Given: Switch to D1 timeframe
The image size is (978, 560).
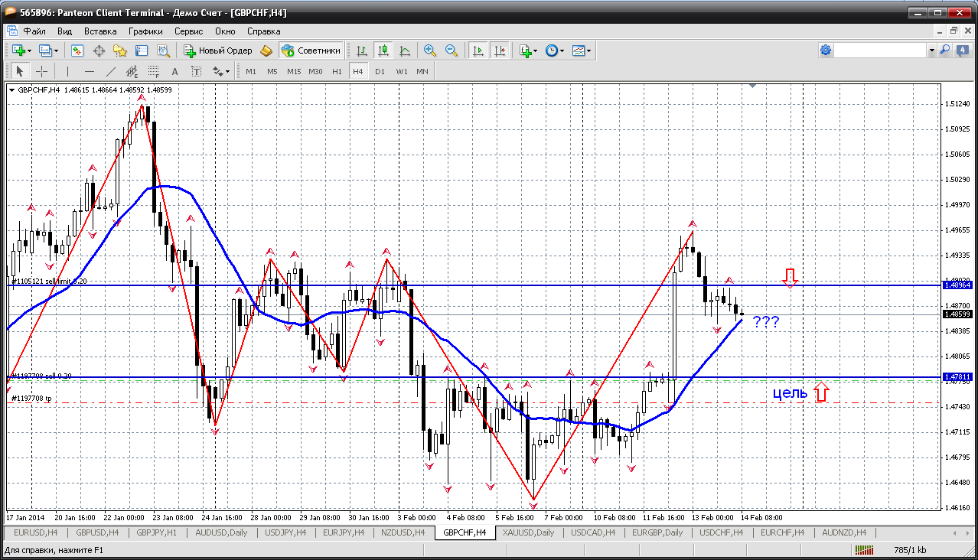Looking at the screenshot, I should tap(380, 71).
